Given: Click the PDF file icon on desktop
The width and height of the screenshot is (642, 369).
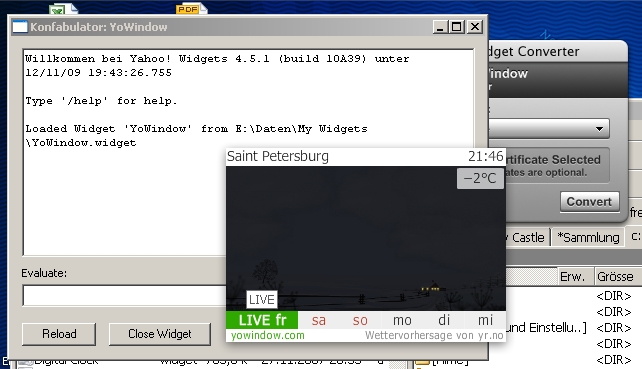Looking at the screenshot, I should [191, 8].
